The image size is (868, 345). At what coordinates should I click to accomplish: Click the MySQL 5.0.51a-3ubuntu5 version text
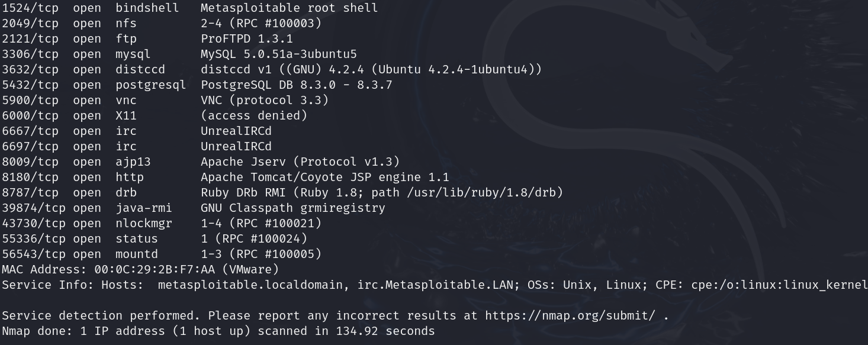click(278, 54)
